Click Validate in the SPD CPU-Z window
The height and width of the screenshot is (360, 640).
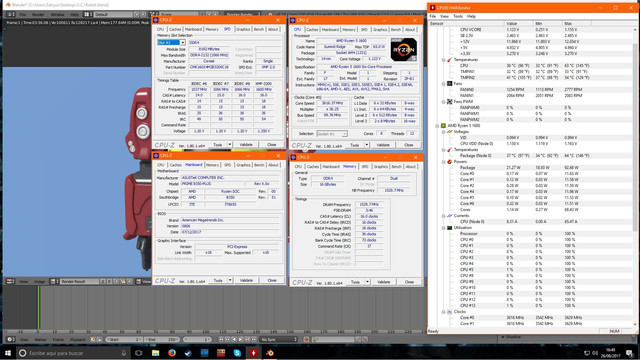click(246, 144)
